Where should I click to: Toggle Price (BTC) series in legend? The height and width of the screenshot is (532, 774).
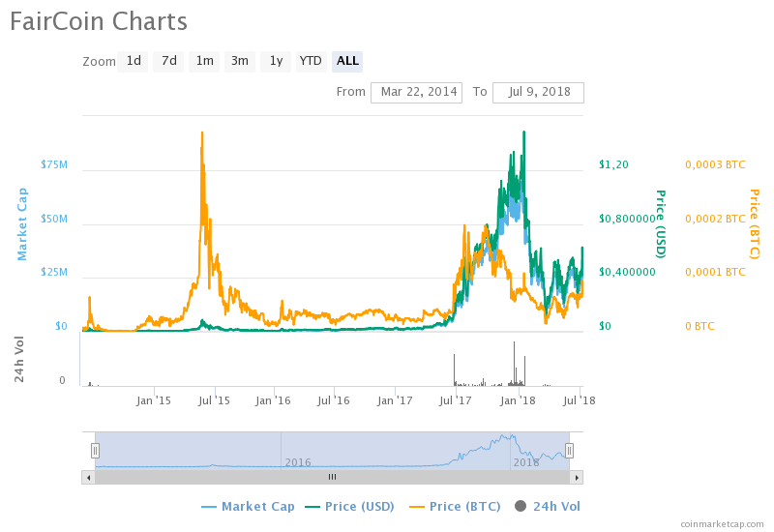455,506
